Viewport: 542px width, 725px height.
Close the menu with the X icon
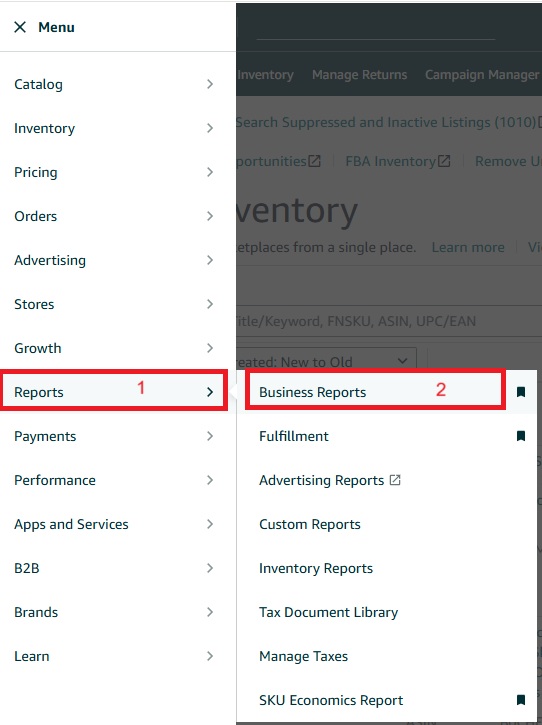click(x=20, y=27)
